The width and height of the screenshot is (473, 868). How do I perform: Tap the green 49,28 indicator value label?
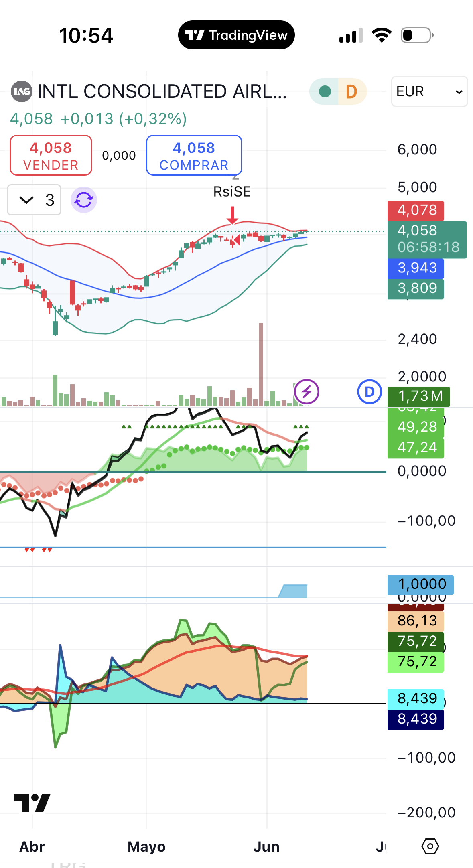(x=416, y=428)
